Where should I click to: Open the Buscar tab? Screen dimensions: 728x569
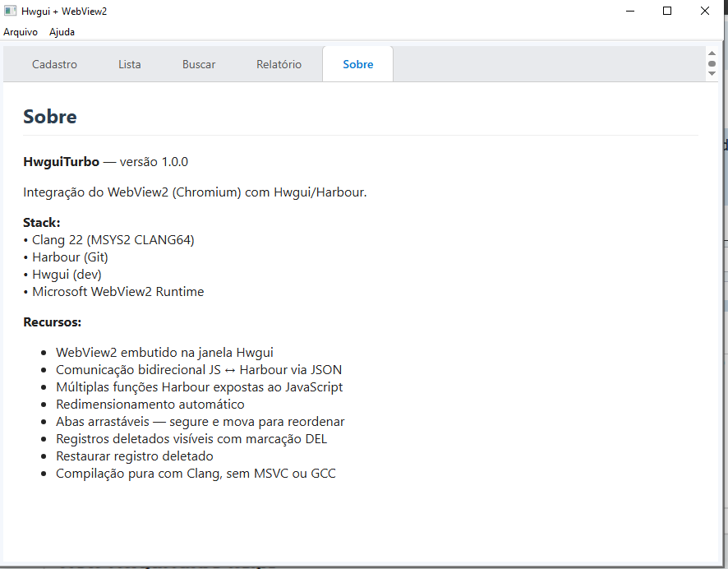tap(199, 64)
